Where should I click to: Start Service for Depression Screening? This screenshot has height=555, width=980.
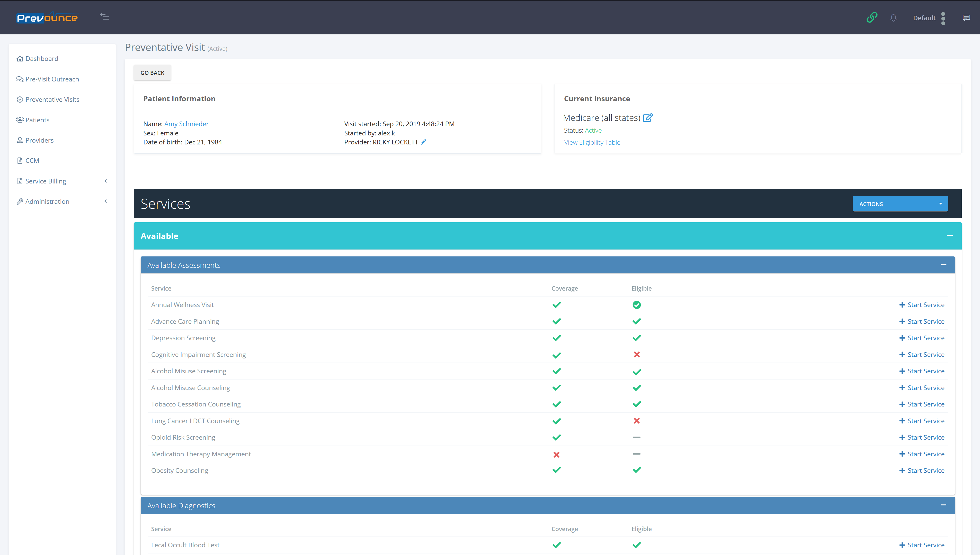[x=922, y=338]
